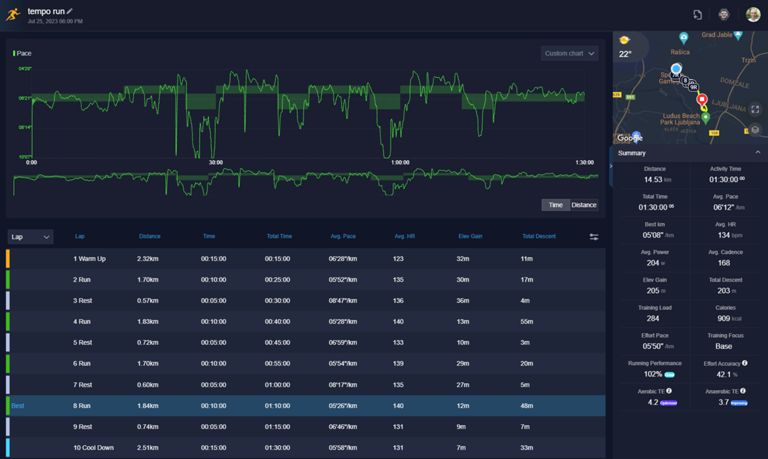768x459 pixels.
Task: Sort by the Total Descent column header
Action: coord(539,237)
